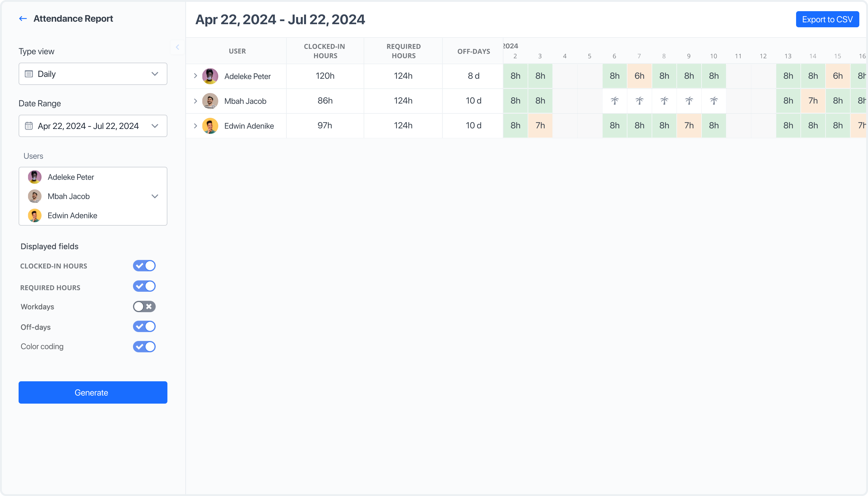This screenshot has width=868, height=496.
Task: Click the OFF-DAYS column header
Action: [473, 51]
